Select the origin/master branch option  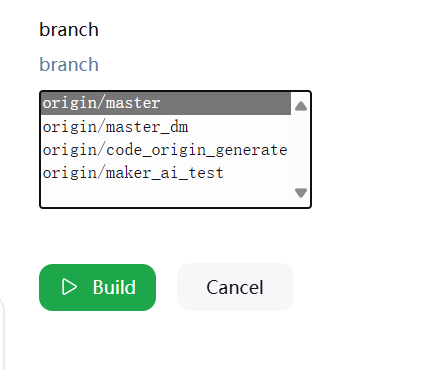coord(166,103)
